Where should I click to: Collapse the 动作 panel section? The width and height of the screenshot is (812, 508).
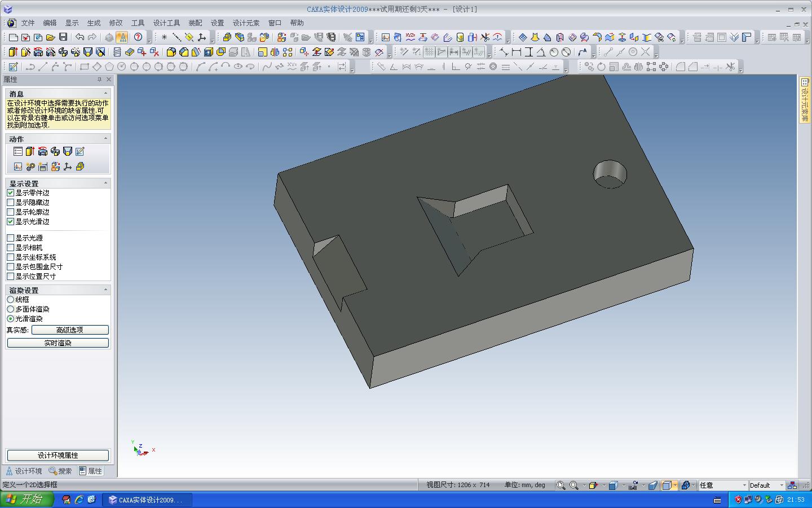click(x=105, y=139)
